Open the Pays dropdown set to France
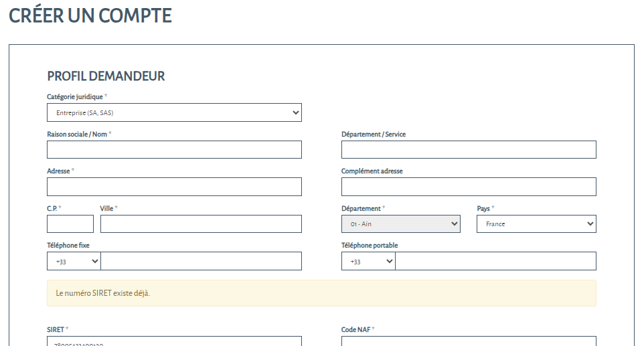 tap(536, 224)
